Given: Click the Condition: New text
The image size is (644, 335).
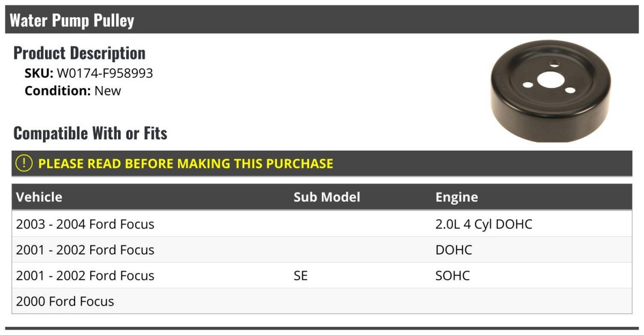Looking at the screenshot, I should pyautogui.click(x=73, y=91).
